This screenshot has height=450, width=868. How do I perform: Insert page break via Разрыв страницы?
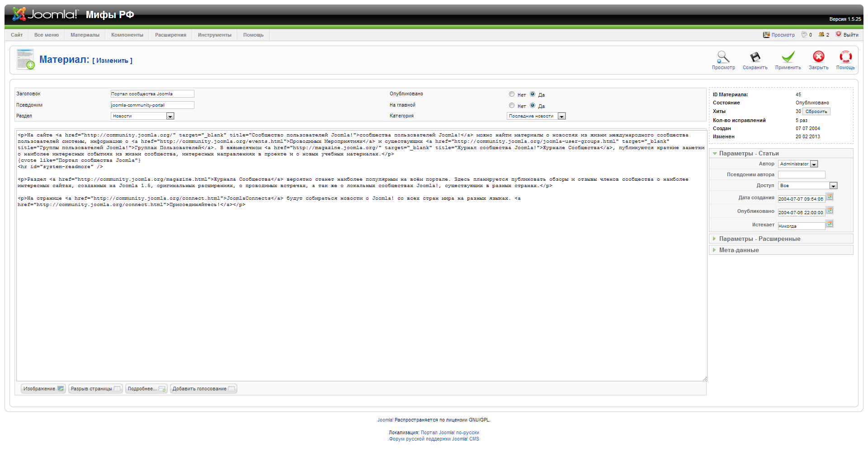coord(95,389)
